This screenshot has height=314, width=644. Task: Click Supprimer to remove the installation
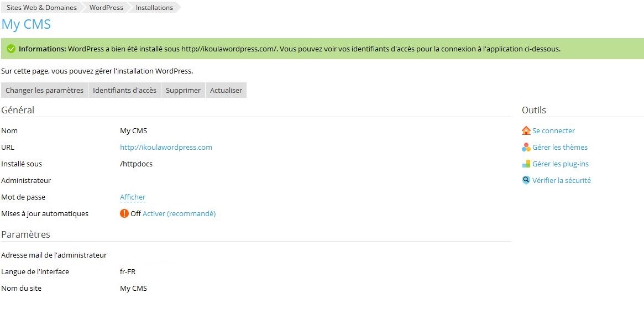click(x=183, y=90)
